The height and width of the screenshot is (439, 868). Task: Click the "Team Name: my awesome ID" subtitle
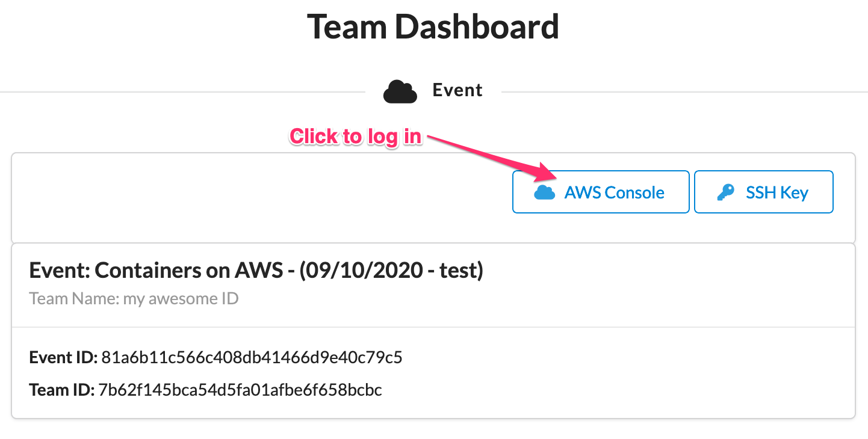click(134, 298)
